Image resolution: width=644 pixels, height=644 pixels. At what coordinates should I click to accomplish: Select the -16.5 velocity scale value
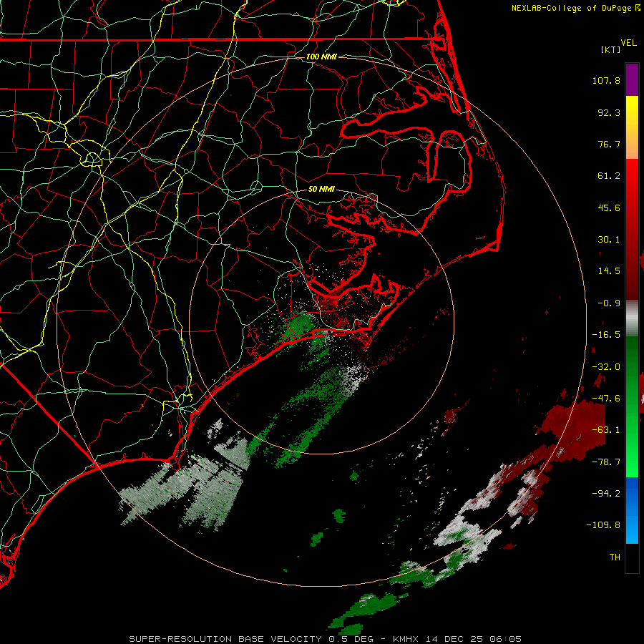tap(606, 335)
